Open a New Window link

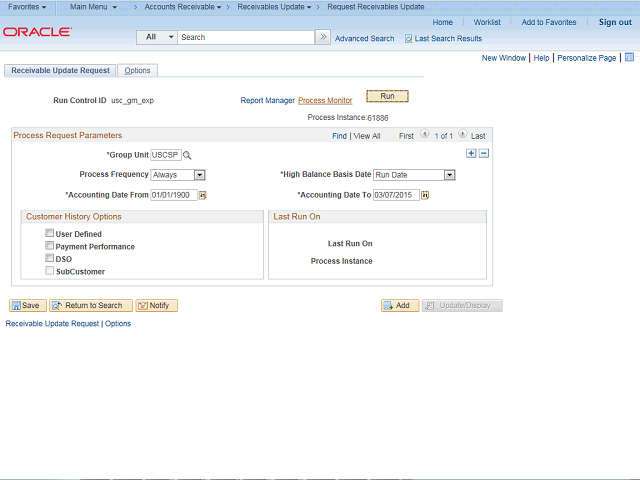(504, 58)
